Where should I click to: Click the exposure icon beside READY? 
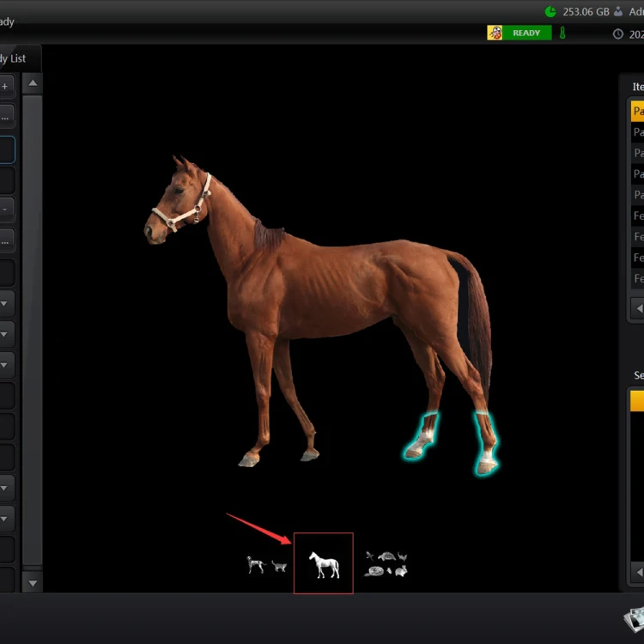[x=495, y=33]
